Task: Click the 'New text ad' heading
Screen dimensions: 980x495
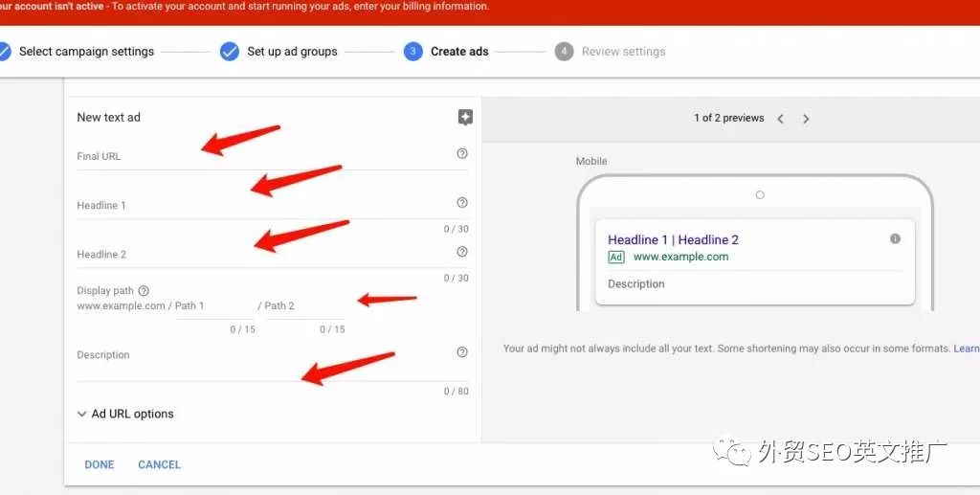Action: pos(109,117)
